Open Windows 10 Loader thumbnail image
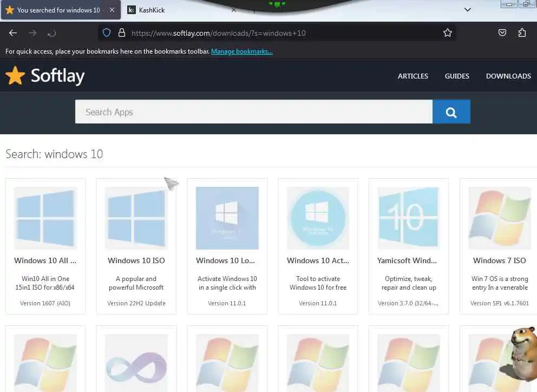 point(227,218)
